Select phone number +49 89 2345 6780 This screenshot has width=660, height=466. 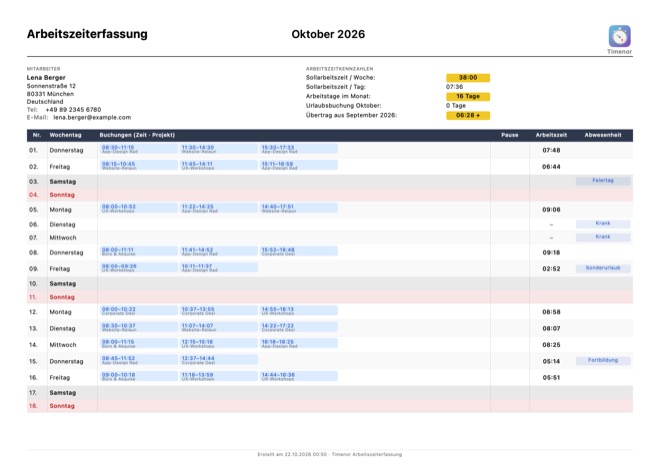pyautogui.click(x=73, y=109)
